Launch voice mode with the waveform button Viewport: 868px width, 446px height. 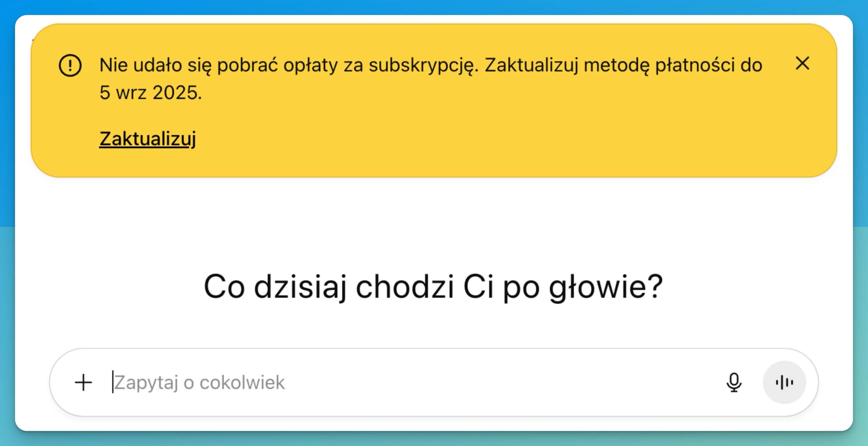[x=784, y=383]
